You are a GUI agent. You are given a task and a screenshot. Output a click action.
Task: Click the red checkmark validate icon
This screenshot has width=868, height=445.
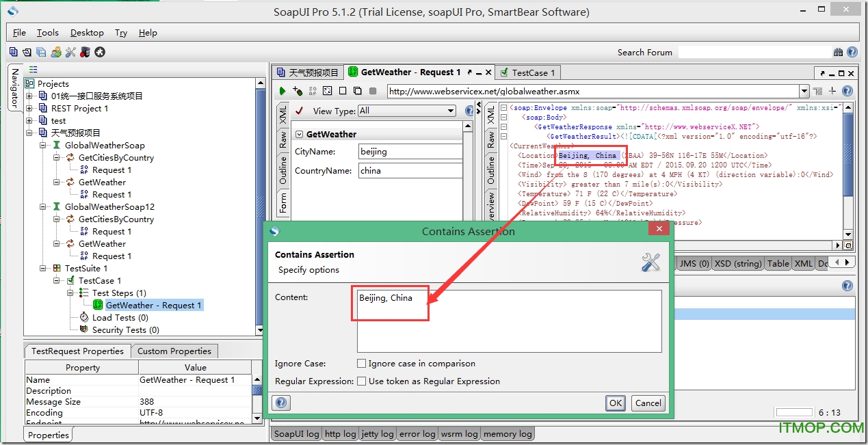point(299,111)
